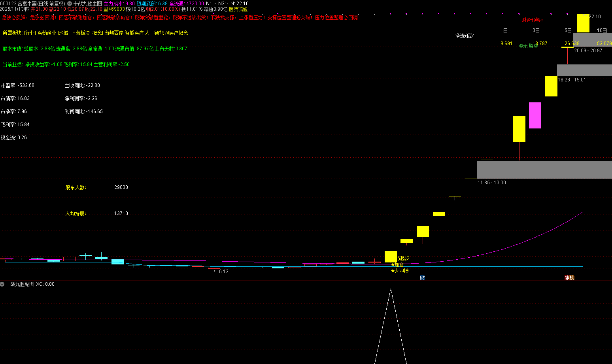Click the ★加仓 signal marker
Screen dimensions: 612x364
pos(397,264)
